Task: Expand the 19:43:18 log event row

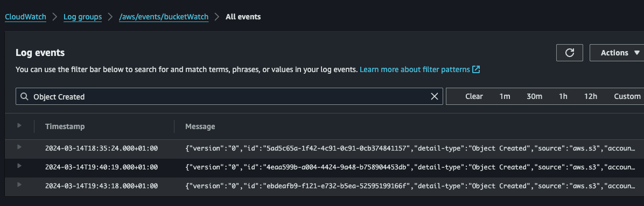Action: (19, 184)
